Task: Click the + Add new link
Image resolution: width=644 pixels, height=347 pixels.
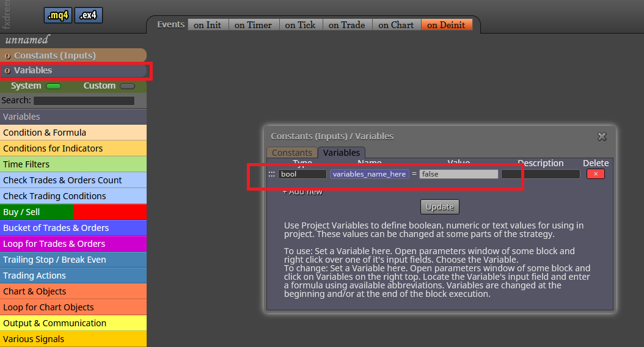Action: point(302,192)
